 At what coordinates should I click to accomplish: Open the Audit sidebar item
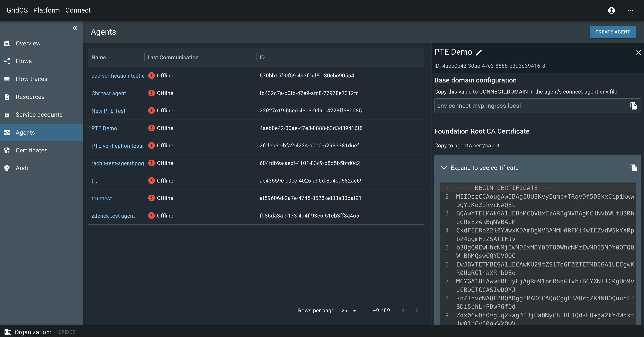pos(23,168)
